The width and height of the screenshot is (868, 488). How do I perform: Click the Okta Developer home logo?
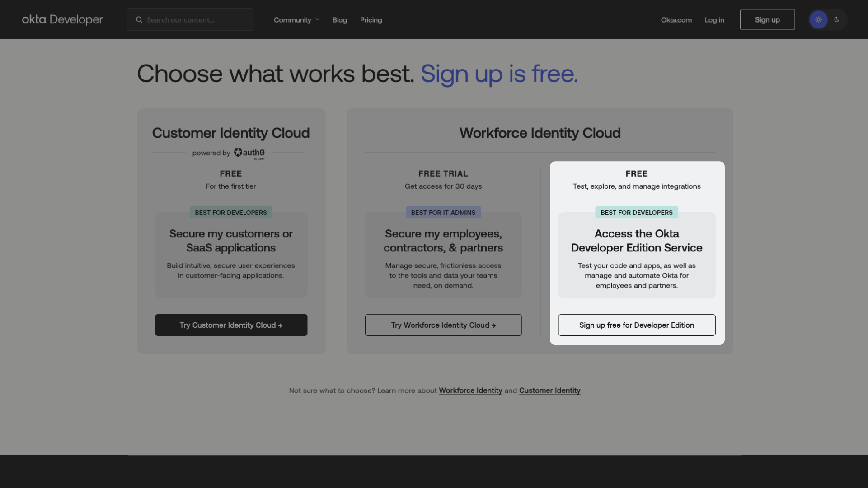point(62,19)
